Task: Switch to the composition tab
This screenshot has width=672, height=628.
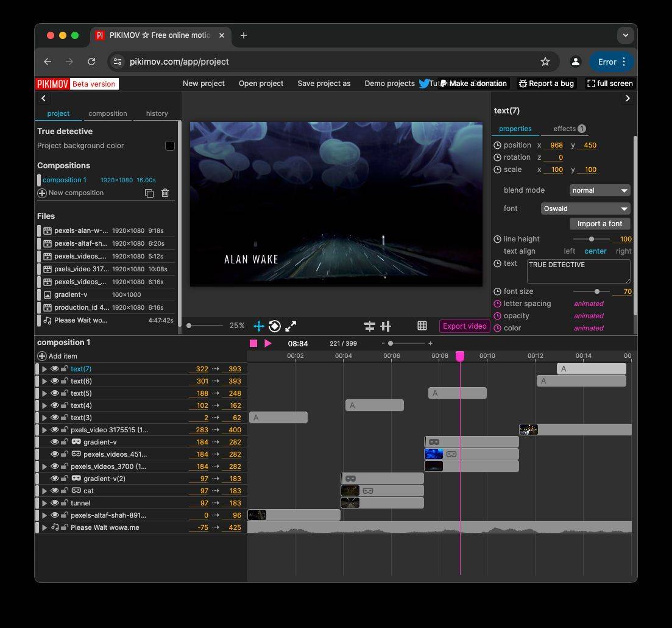Action: pos(108,113)
